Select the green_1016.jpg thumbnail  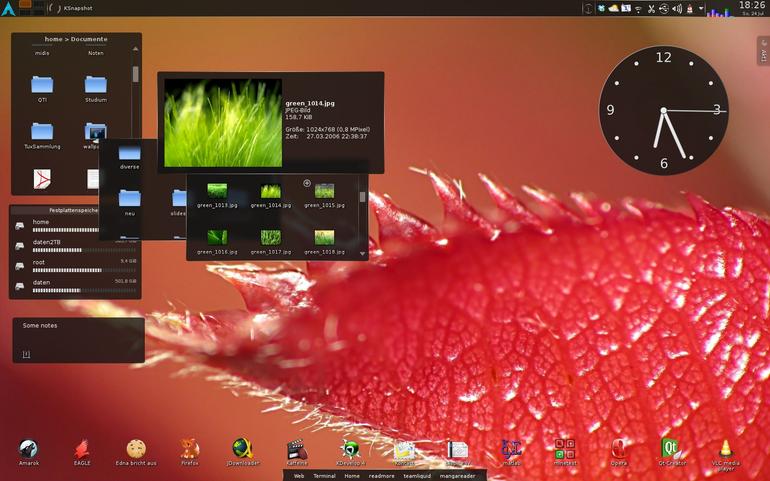[217, 237]
